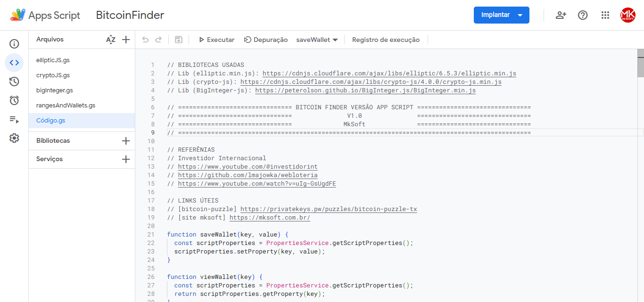
Task: Click the save project floppy disk icon
Action: click(179, 40)
